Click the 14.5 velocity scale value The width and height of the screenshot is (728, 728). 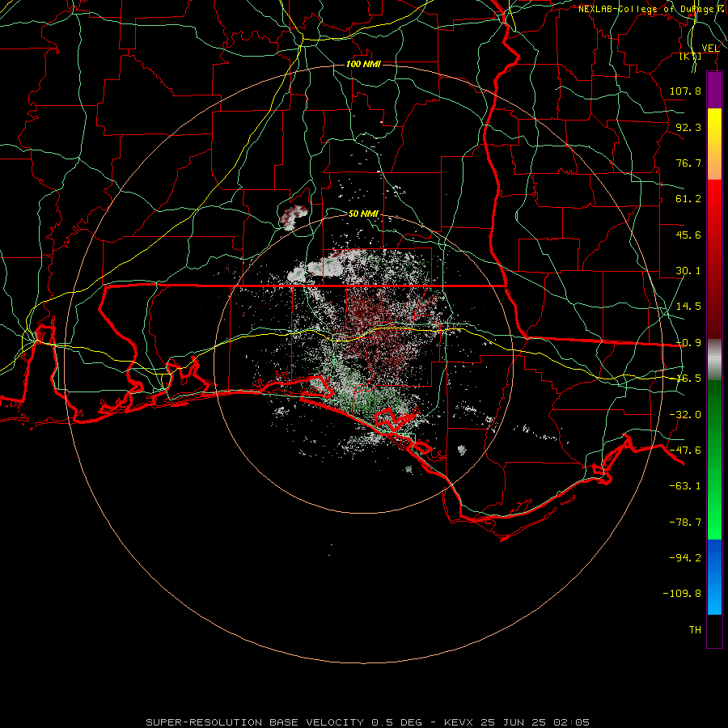tap(688, 307)
